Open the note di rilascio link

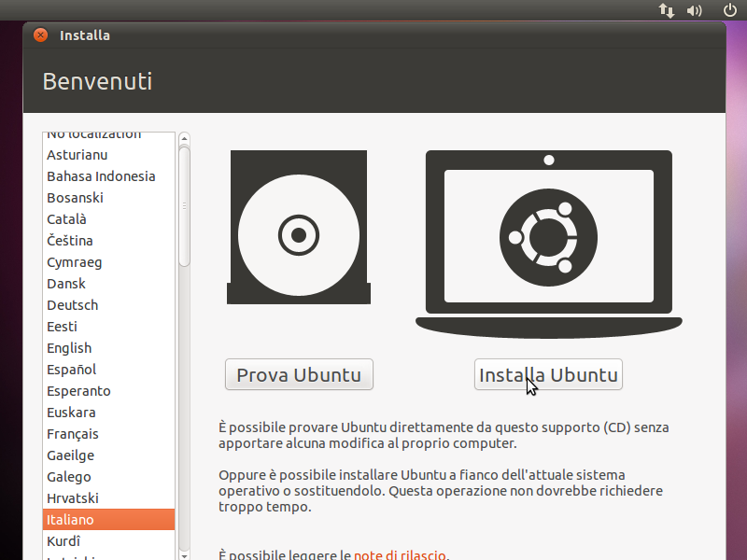coord(400,554)
